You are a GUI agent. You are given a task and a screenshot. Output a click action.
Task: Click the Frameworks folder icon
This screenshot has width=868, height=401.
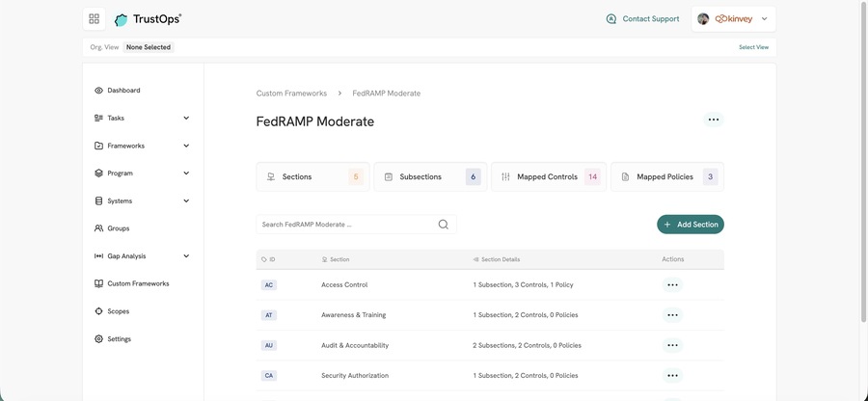click(x=98, y=146)
